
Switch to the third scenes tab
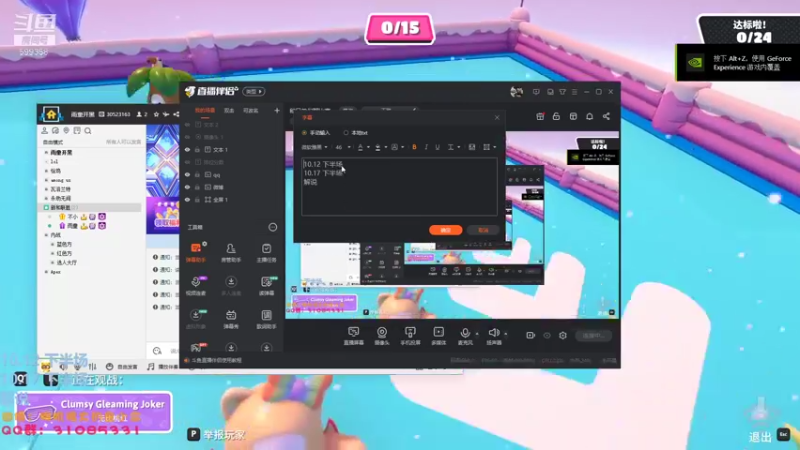(x=250, y=110)
